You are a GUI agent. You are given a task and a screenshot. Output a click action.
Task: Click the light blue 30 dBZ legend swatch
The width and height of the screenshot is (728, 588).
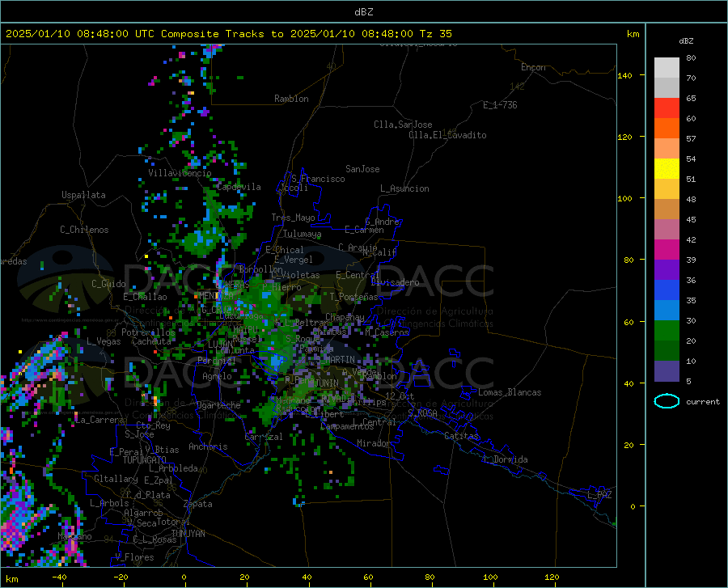coord(667,311)
